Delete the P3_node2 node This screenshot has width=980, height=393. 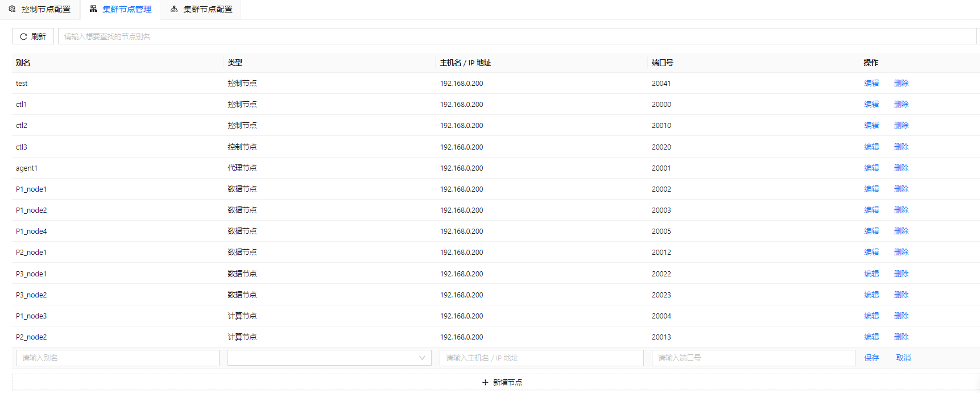coord(901,295)
